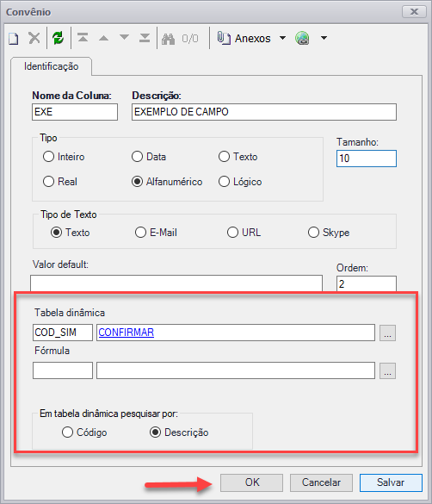Image resolution: width=432 pixels, height=504 pixels.
Task: Open Anexos attachments button
Action: pos(244,38)
